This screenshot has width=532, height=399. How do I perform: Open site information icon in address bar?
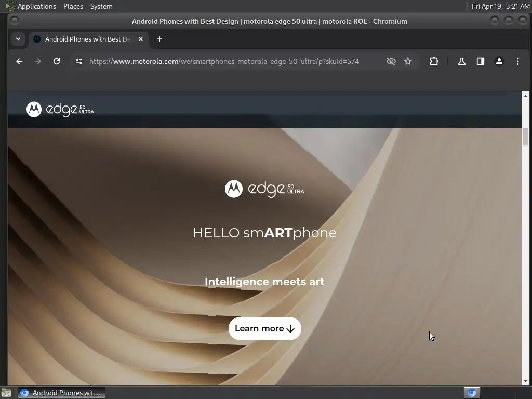coord(79,61)
